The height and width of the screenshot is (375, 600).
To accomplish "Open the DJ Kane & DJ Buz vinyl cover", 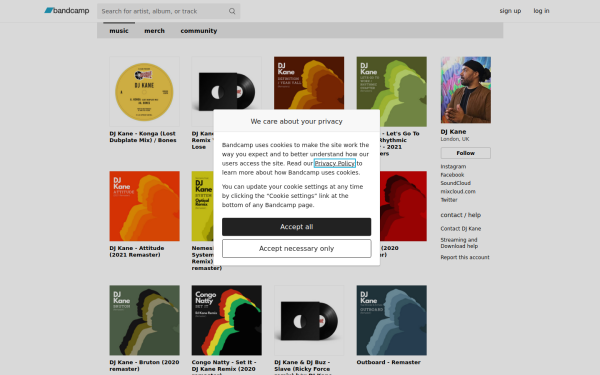I will [309, 320].
